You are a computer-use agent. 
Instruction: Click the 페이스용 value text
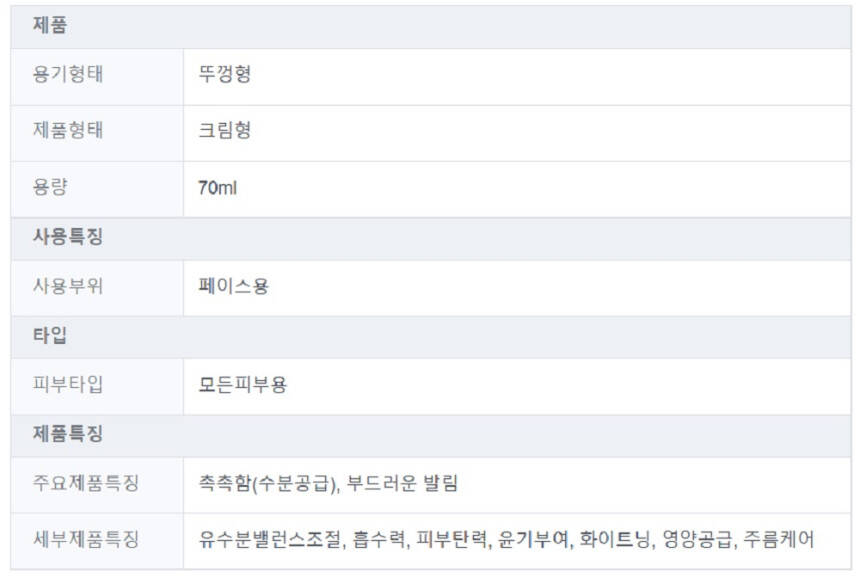tap(233, 286)
